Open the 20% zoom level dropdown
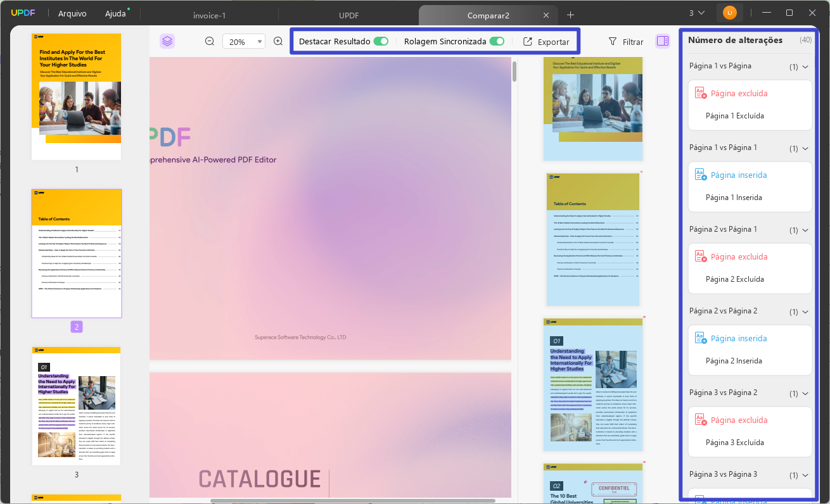 [260, 41]
